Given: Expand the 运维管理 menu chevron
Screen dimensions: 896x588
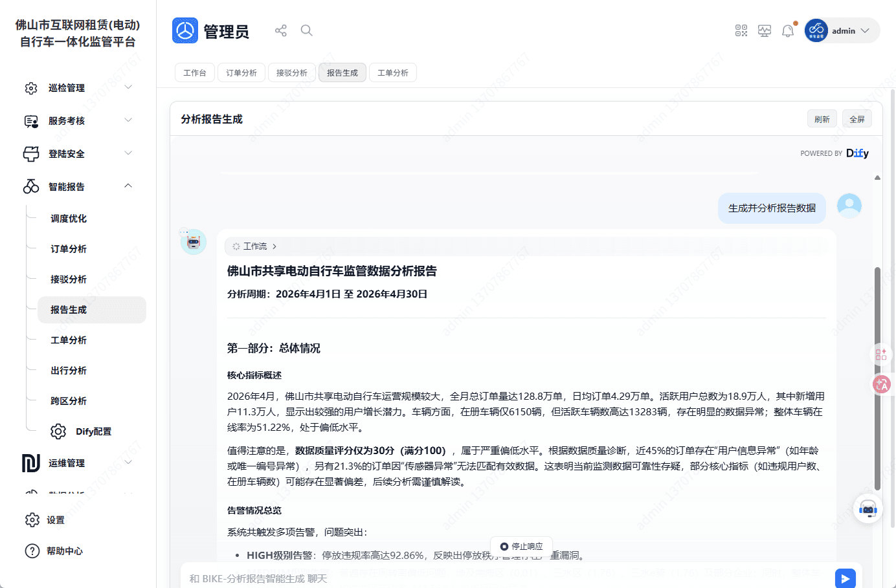Looking at the screenshot, I should (128, 463).
